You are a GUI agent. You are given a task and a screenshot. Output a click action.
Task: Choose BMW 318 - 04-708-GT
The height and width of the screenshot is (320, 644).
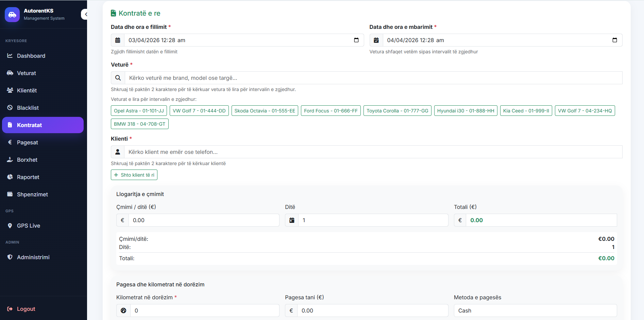(x=140, y=124)
